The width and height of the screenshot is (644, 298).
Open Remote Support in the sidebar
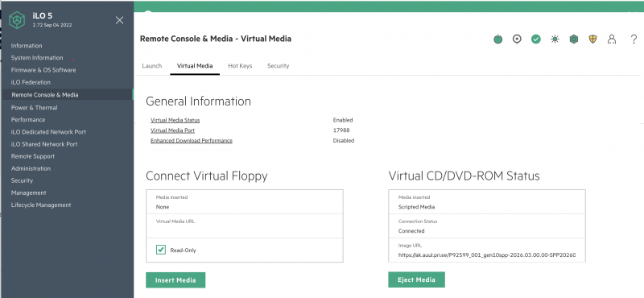(x=33, y=156)
